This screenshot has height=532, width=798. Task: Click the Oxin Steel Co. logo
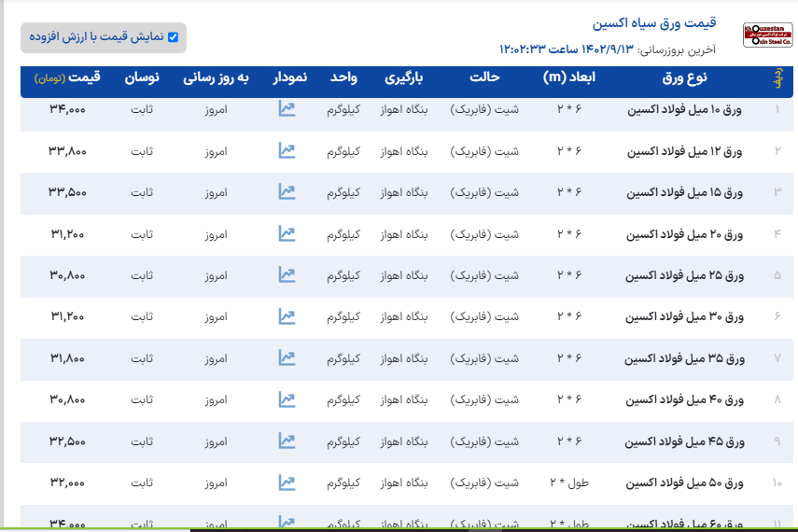pyautogui.click(x=766, y=35)
